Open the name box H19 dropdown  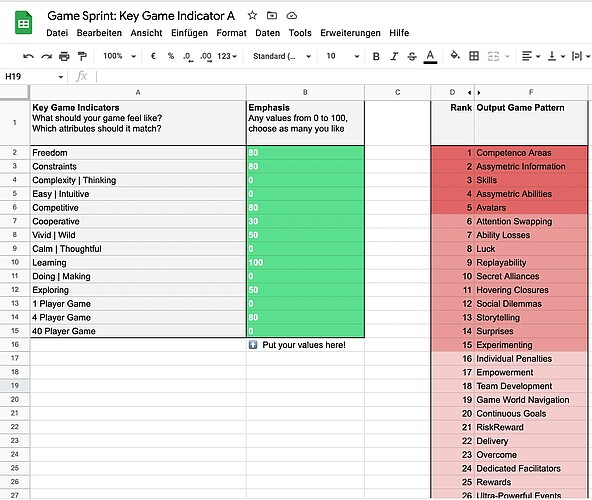60,77
